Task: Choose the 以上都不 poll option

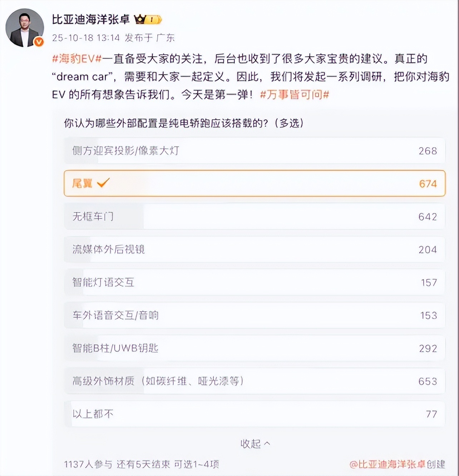Action: point(254,414)
